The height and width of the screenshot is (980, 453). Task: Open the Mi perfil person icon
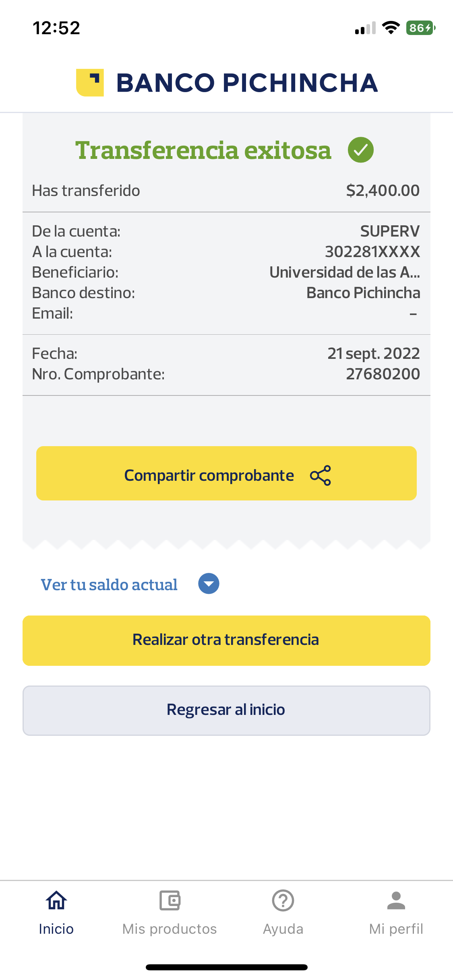click(x=396, y=900)
